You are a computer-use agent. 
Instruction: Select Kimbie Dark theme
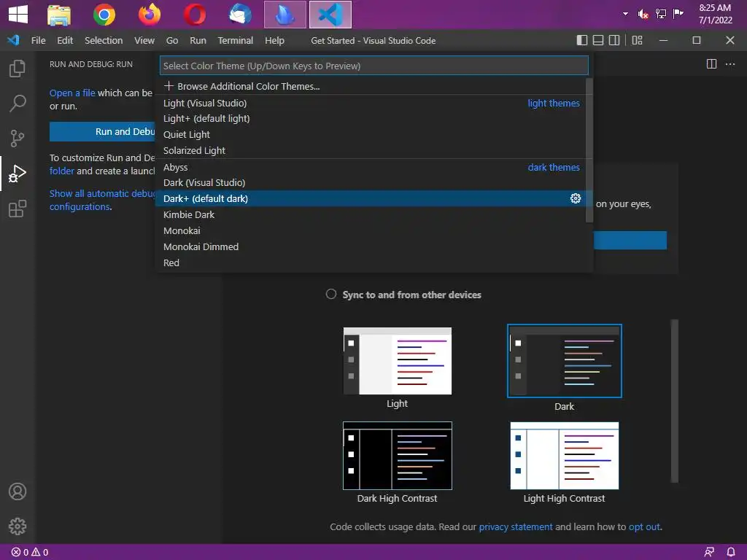[x=372, y=215]
